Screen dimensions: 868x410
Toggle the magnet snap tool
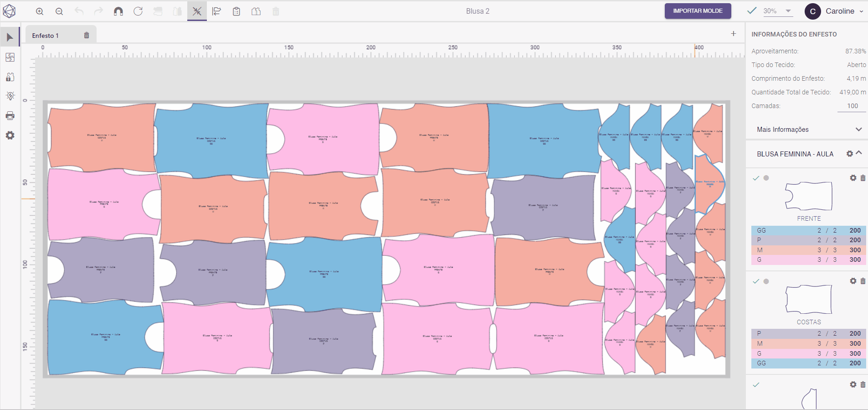118,11
